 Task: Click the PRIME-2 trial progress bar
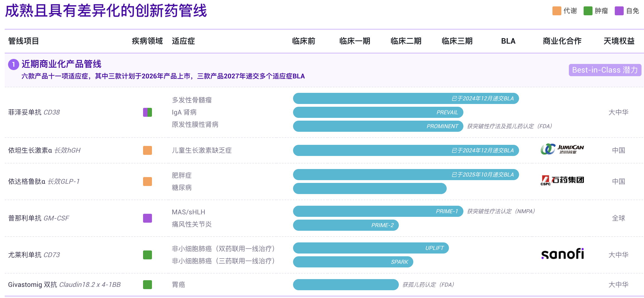pos(346,225)
